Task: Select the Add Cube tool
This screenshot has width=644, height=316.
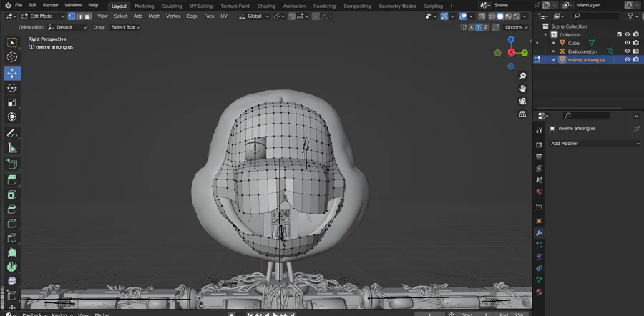Action: click(12, 164)
